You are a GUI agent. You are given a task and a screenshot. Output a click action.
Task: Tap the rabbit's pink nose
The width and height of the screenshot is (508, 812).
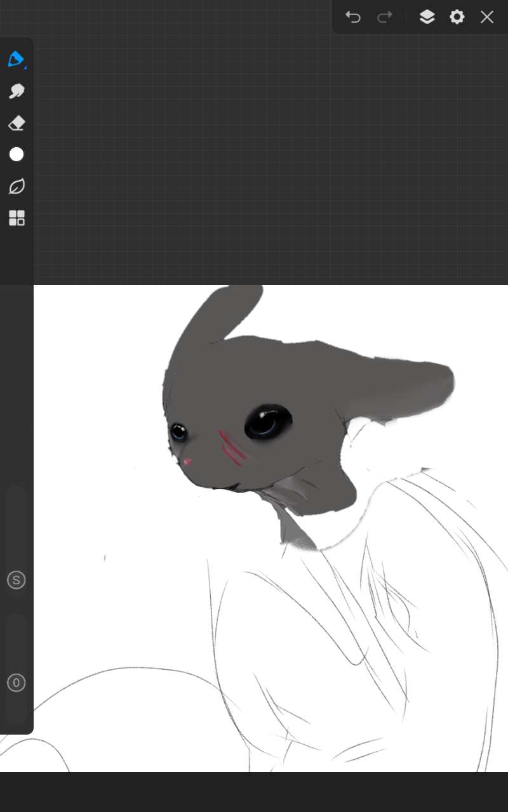click(x=187, y=462)
